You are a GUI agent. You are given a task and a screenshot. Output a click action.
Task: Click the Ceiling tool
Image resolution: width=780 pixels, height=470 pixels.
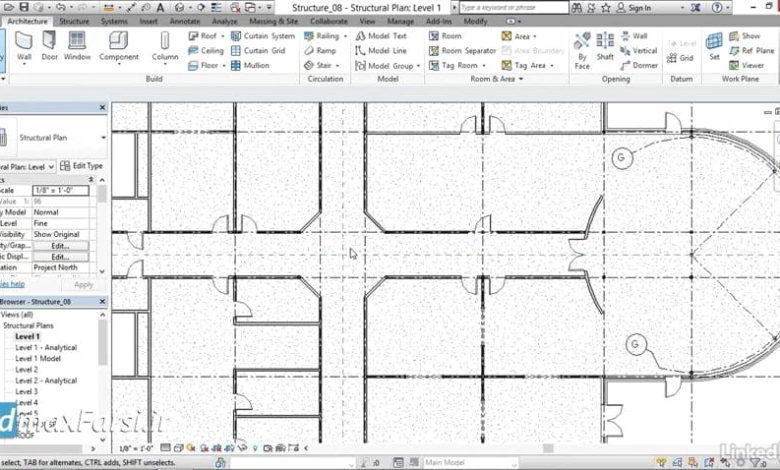tap(206, 51)
